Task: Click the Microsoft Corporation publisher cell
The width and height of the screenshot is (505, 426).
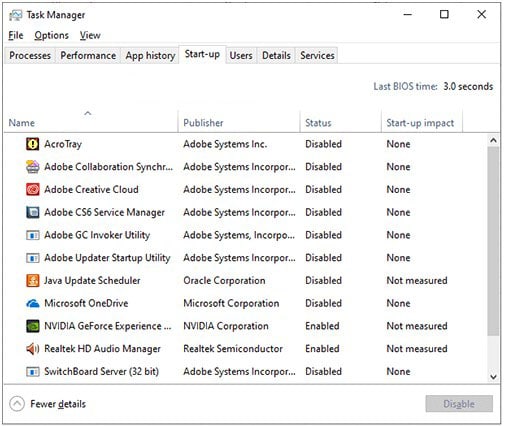Action: pyautogui.click(x=231, y=303)
